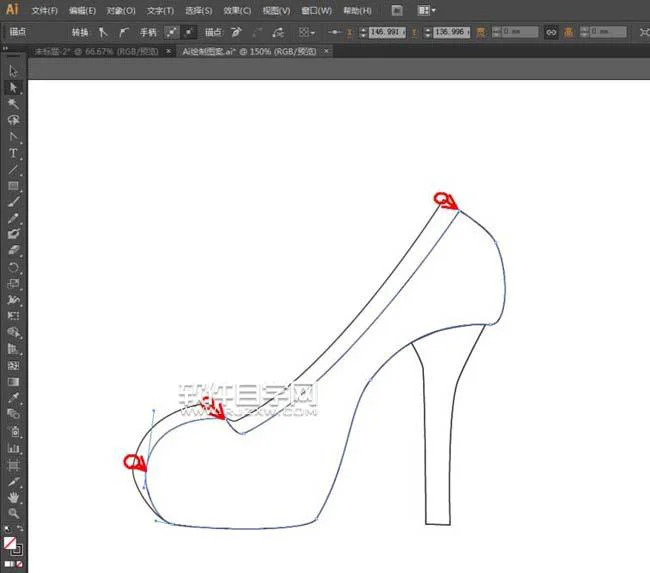Click the fill color swatch
Viewport: 650px width, 573px height.
(11, 543)
